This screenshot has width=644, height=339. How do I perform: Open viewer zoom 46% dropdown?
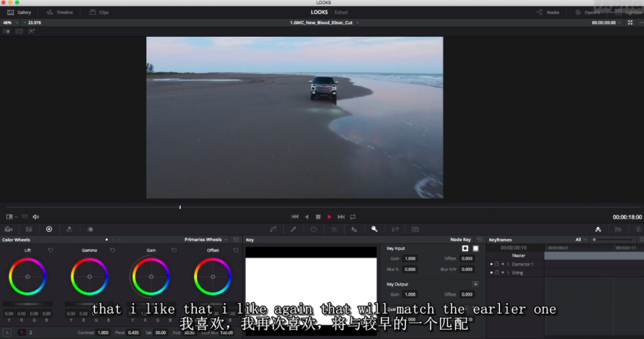click(10, 22)
